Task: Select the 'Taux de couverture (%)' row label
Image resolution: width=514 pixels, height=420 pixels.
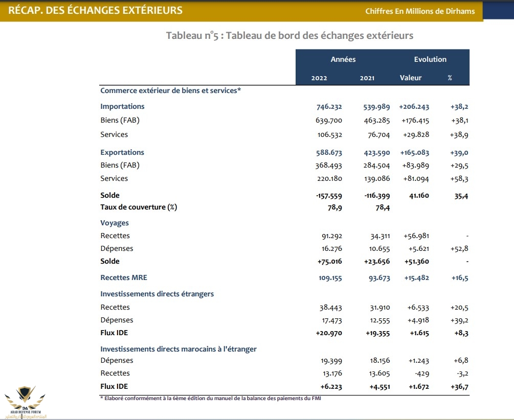Action: pyautogui.click(x=139, y=207)
